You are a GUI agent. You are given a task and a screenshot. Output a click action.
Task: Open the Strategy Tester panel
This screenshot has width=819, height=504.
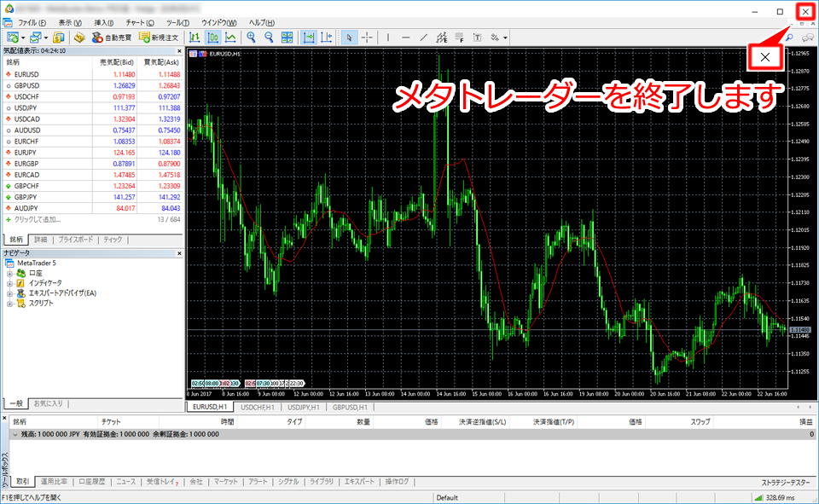(x=786, y=483)
